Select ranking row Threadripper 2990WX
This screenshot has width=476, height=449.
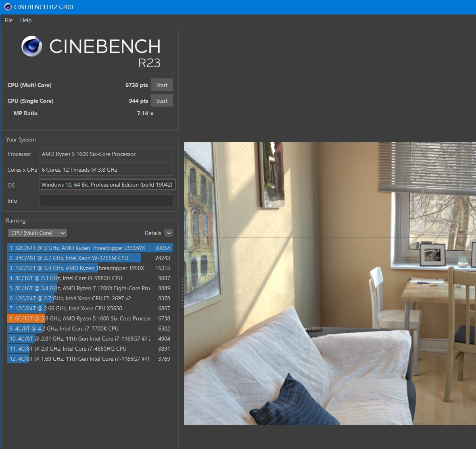point(90,248)
